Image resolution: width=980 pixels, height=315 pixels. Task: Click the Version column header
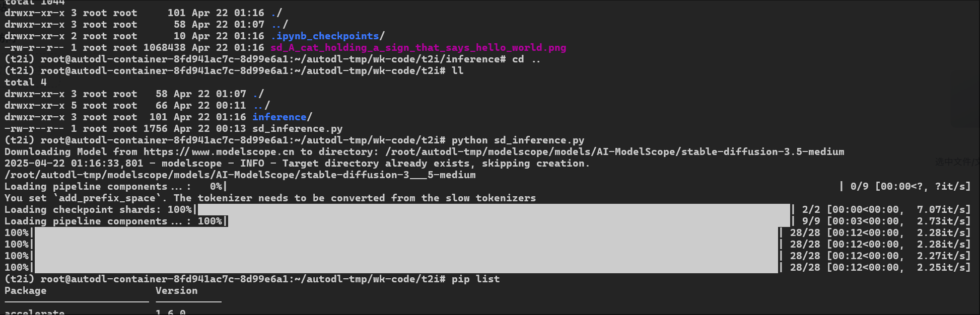tap(176, 291)
